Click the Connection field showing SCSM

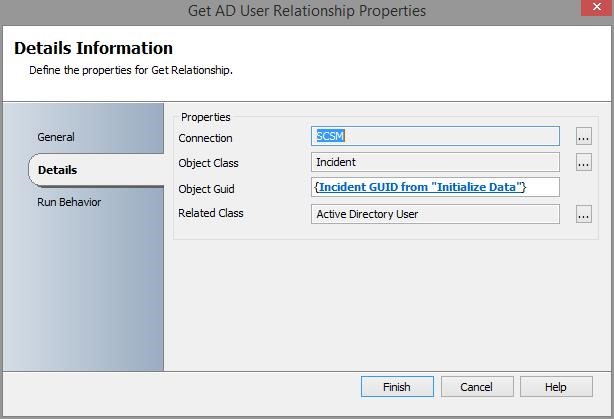pyautogui.click(x=435, y=136)
